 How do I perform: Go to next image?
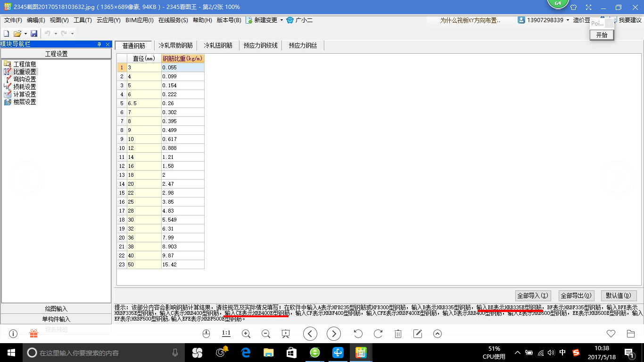point(334,334)
